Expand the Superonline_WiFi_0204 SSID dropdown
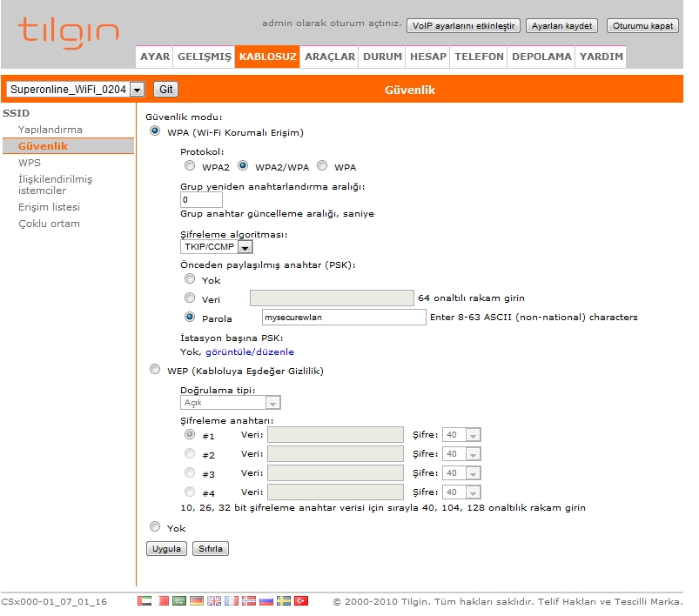Screen dimensions: 699x616 pyautogui.click(x=137, y=90)
